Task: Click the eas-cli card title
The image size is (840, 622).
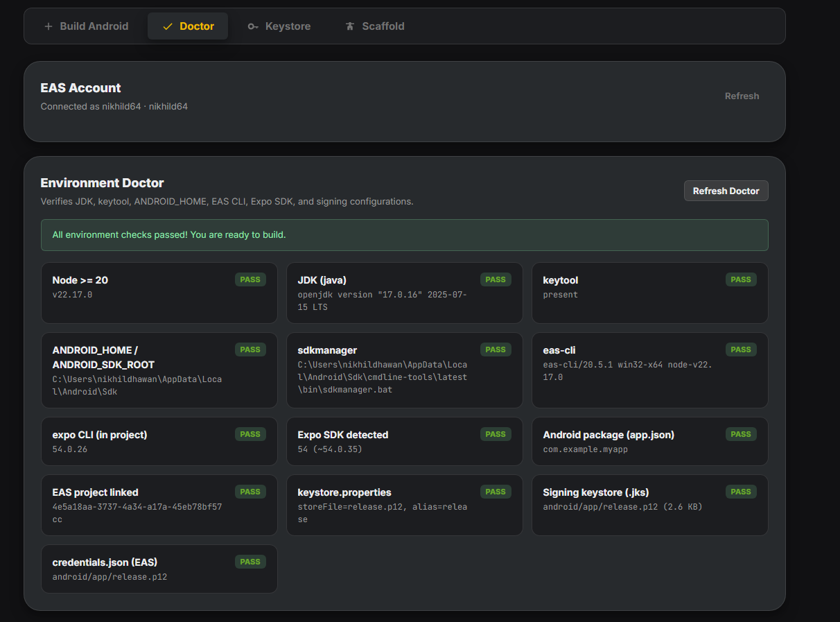Action: (x=559, y=350)
